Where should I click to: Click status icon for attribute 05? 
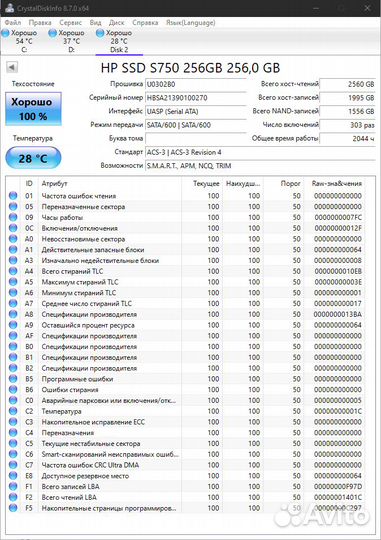coord(13,206)
